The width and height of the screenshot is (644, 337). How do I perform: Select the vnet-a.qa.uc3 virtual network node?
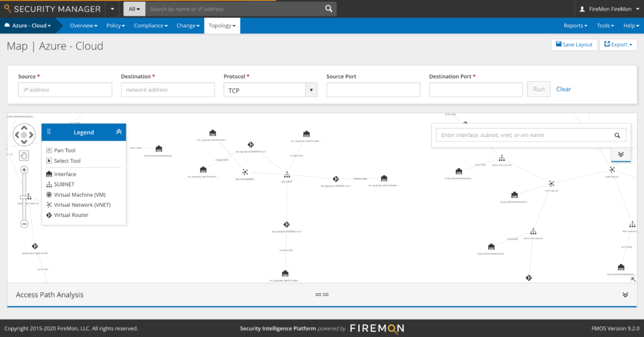(x=612, y=170)
